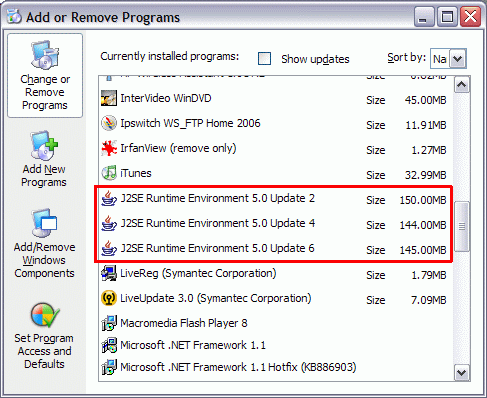Open Change or Remove Programs panel
The width and height of the screenshot is (487, 398).
click(45, 75)
